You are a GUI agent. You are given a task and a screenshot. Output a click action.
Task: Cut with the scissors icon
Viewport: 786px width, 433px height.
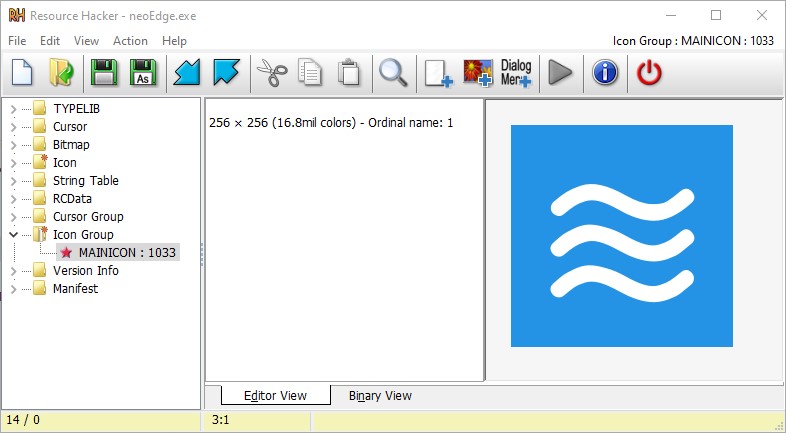pos(272,73)
